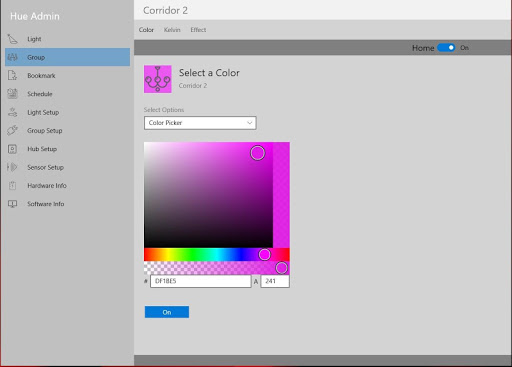
Task: Open the Light section icon
Action: [x=12, y=39]
